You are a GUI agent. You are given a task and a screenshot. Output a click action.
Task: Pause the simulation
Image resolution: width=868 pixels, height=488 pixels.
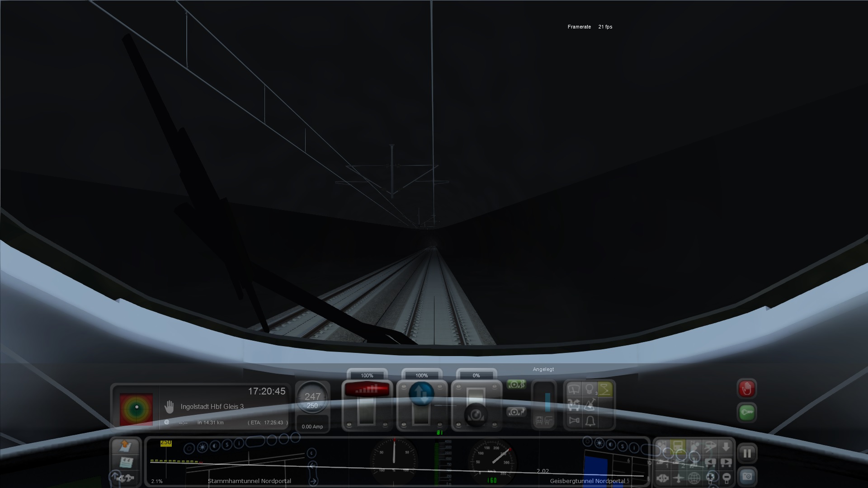point(747,453)
